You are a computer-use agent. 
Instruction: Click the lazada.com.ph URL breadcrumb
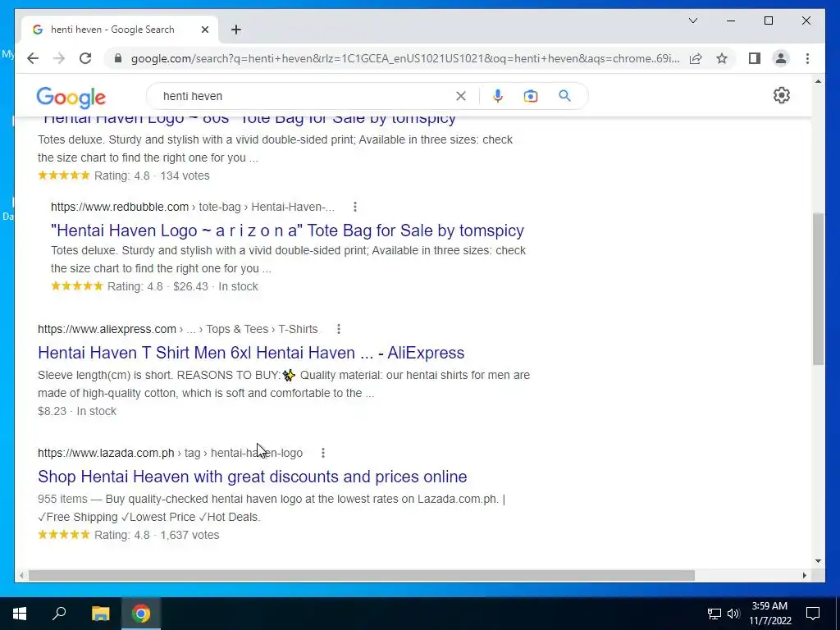(170, 453)
